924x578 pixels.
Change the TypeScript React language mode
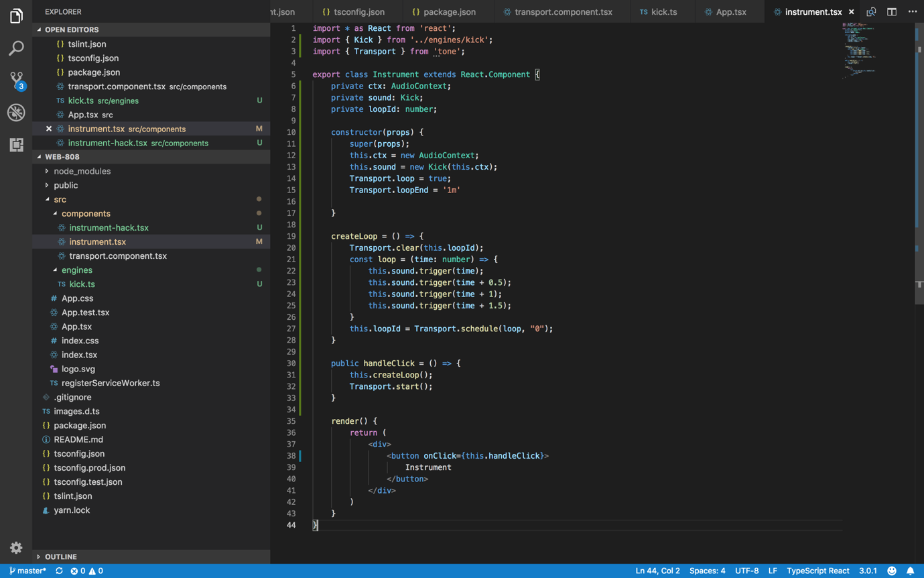(x=817, y=571)
